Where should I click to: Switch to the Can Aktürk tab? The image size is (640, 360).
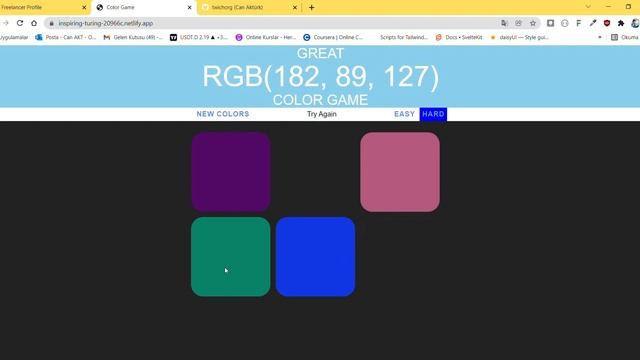pos(249,7)
